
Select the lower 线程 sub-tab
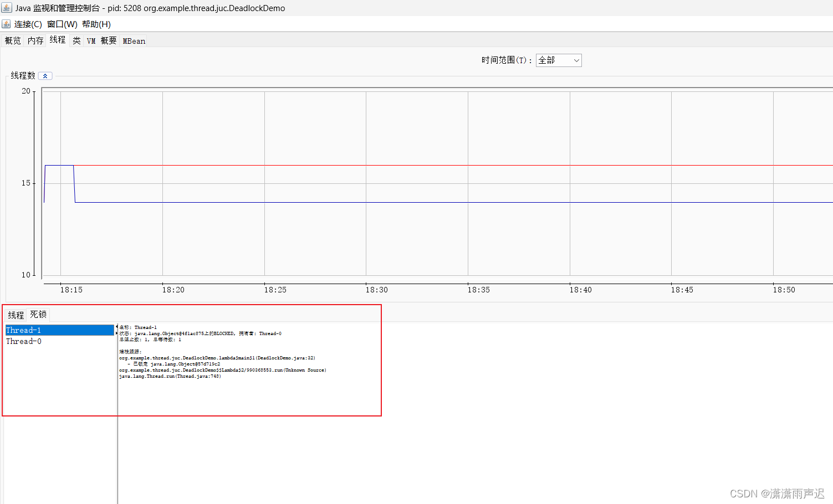pos(16,315)
